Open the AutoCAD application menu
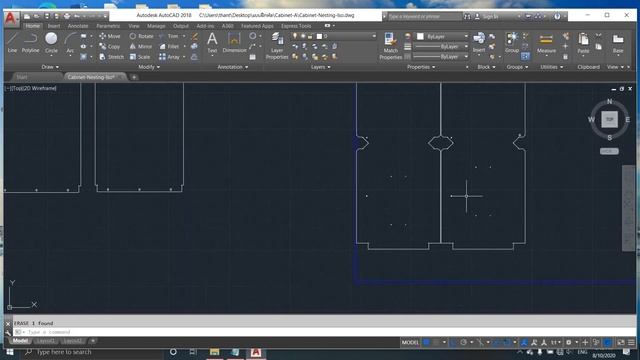Screen dimensions: 640x360 coord(11,18)
